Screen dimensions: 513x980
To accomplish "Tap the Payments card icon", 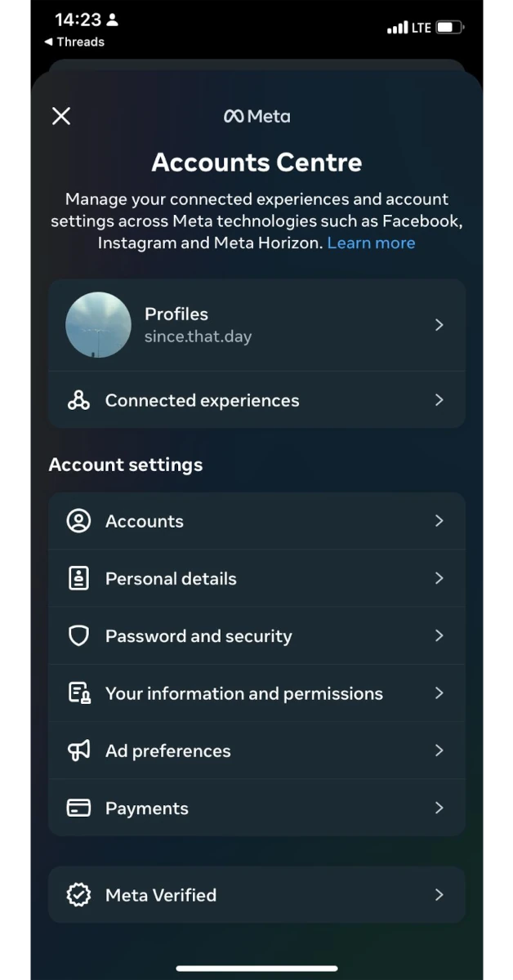I will (x=78, y=808).
